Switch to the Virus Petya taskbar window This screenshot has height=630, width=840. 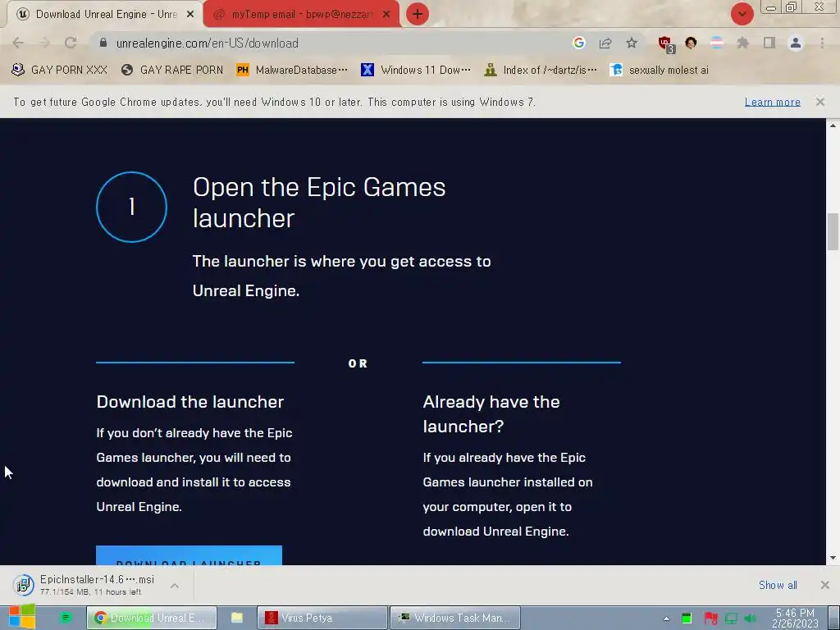pos(322,618)
